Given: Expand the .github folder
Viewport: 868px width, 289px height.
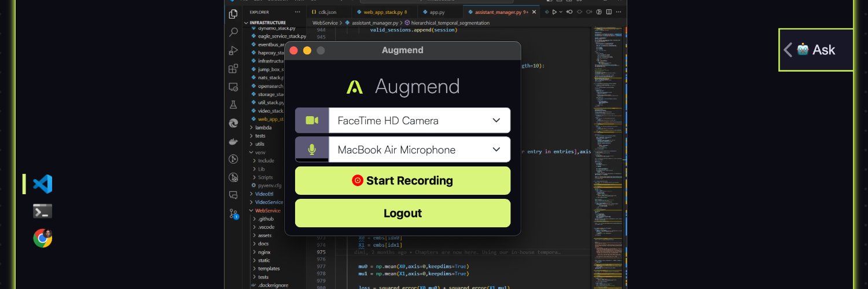Looking at the screenshot, I should click(265, 219).
